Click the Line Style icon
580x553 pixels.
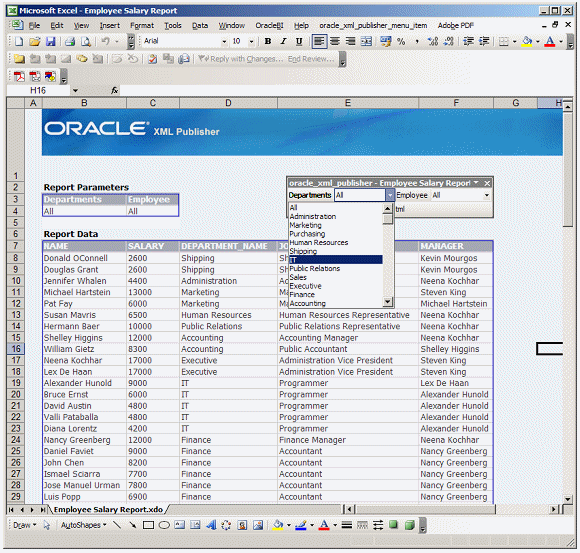(x=347, y=525)
